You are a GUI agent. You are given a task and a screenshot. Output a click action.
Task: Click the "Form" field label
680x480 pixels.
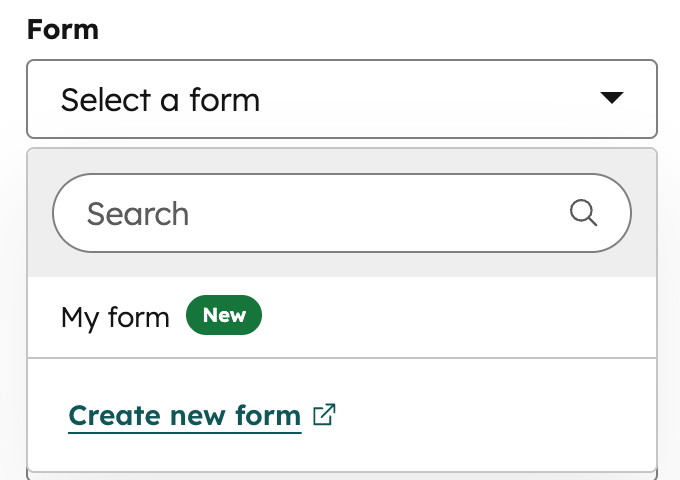tap(63, 29)
